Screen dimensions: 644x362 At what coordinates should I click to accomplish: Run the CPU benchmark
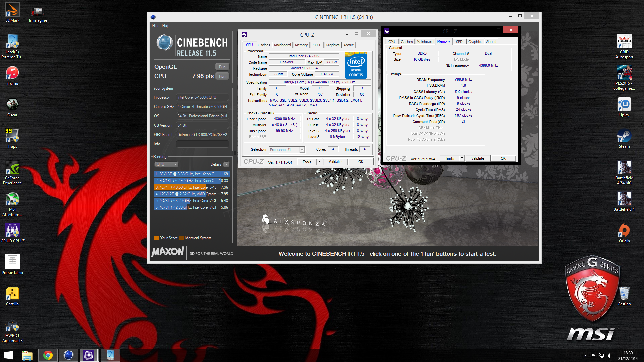coord(222,76)
